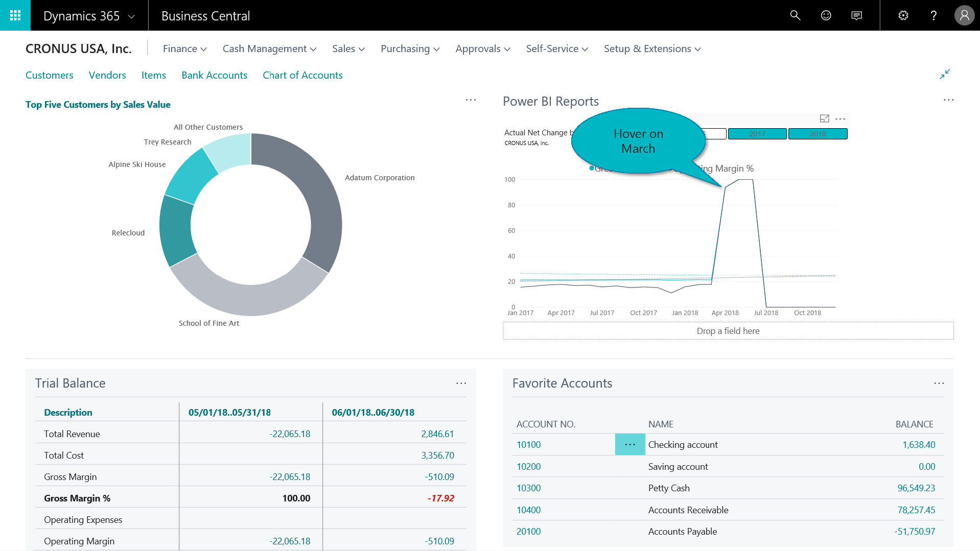Open the chat messages icon

pos(857,15)
